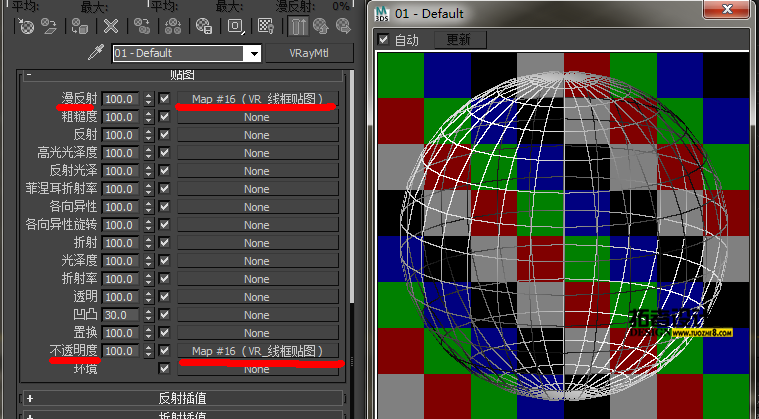Click the 01 - Default material name field
Screen dimensions: 759x419
point(180,53)
